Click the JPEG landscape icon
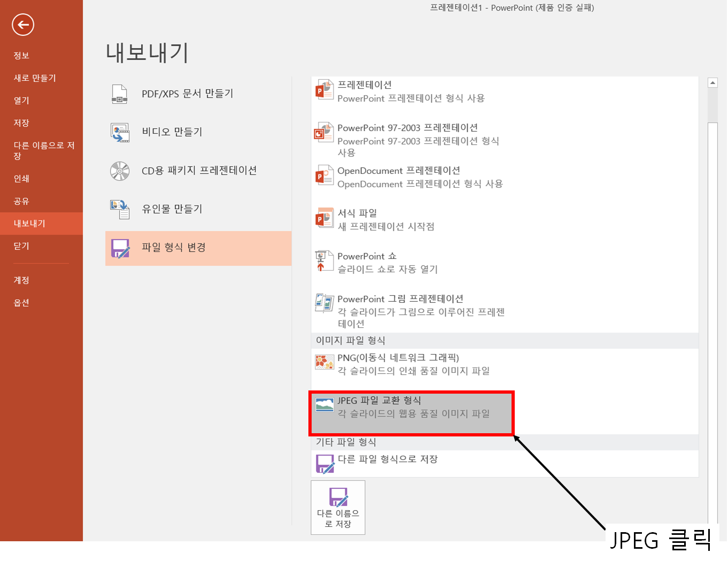The image size is (728, 568). pos(324,405)
